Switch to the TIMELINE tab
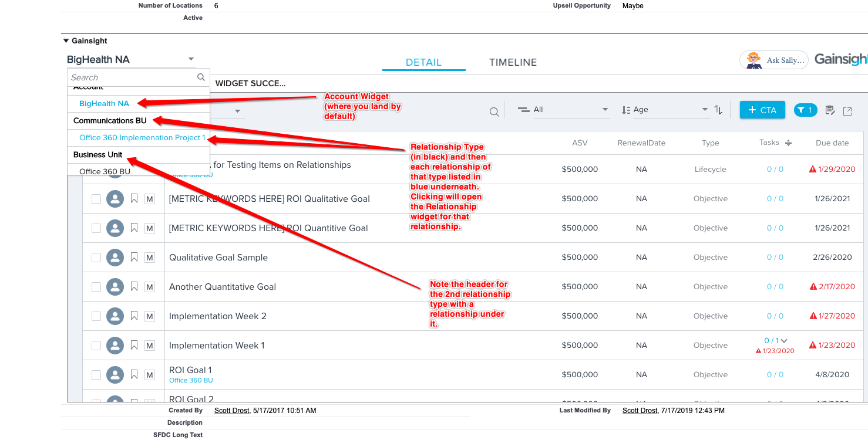Image resolution: width=868 pixels, height=440 pixels. [513, 62]
